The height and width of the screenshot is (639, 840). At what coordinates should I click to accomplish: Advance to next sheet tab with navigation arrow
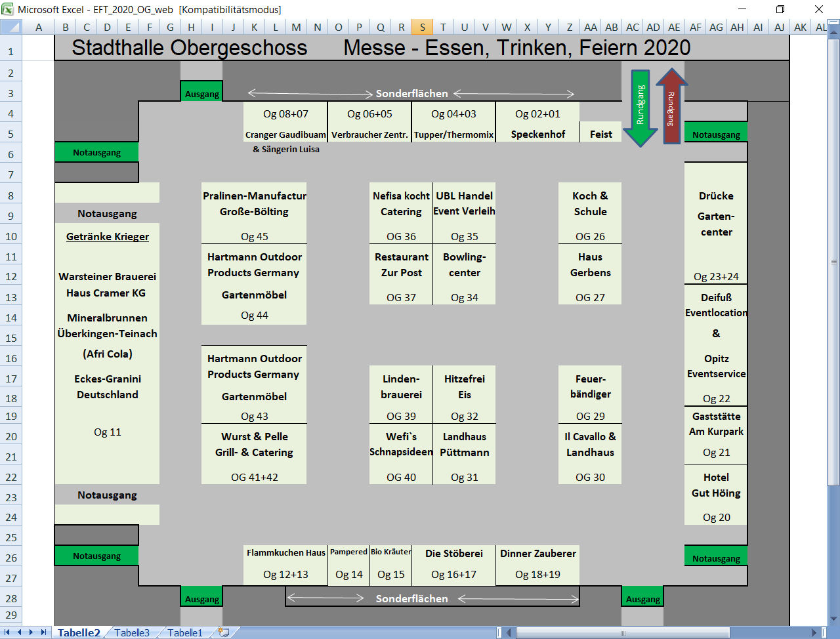click(x=31, y=632)
